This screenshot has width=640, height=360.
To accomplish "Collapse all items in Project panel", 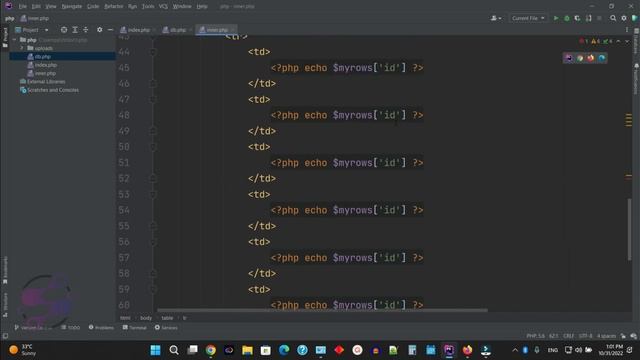I will (x=86, y=30).
